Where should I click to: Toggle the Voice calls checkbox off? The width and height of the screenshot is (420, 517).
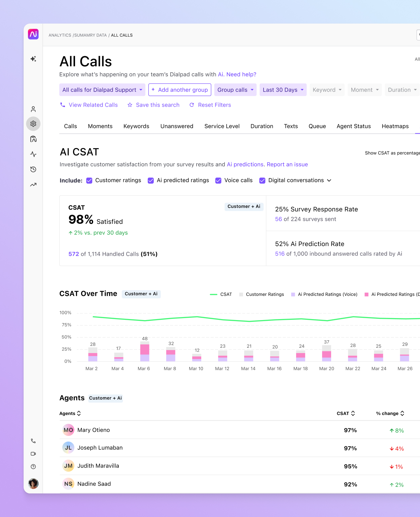click(218, 180)
